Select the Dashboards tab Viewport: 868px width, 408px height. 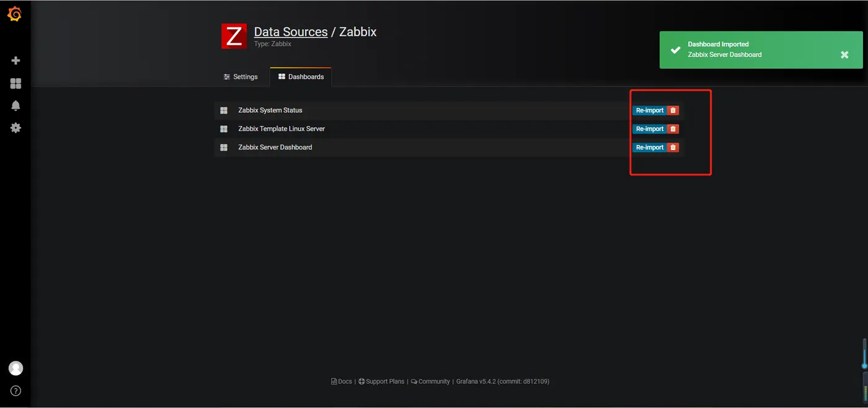coord(301,77)
